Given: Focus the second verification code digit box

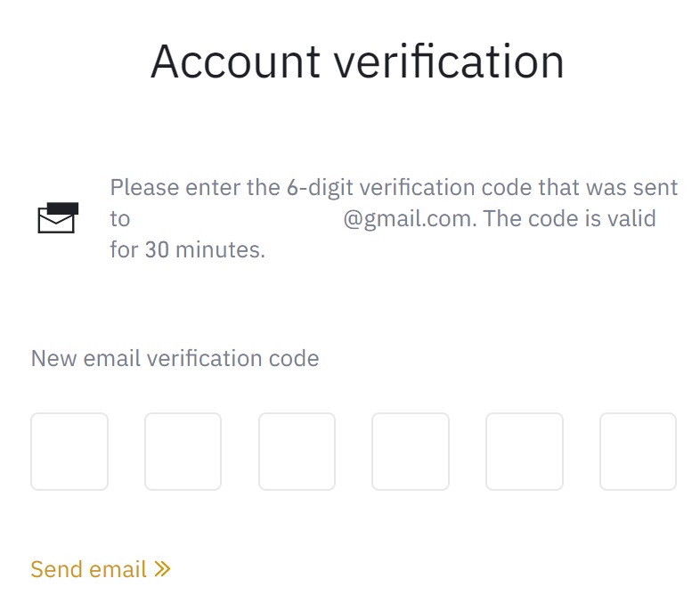Looking at the screenshot, I should coord(183,452).
